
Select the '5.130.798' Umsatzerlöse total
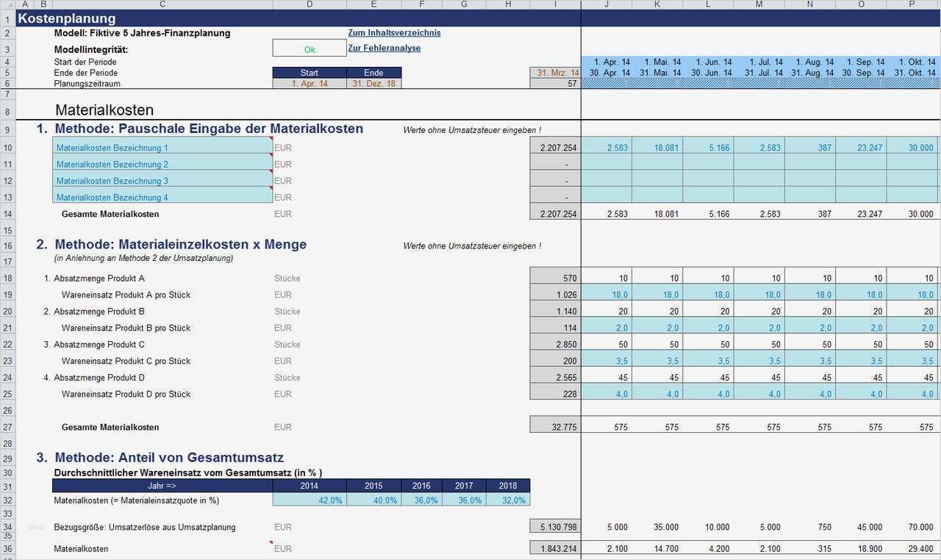(x=555, y=527)
